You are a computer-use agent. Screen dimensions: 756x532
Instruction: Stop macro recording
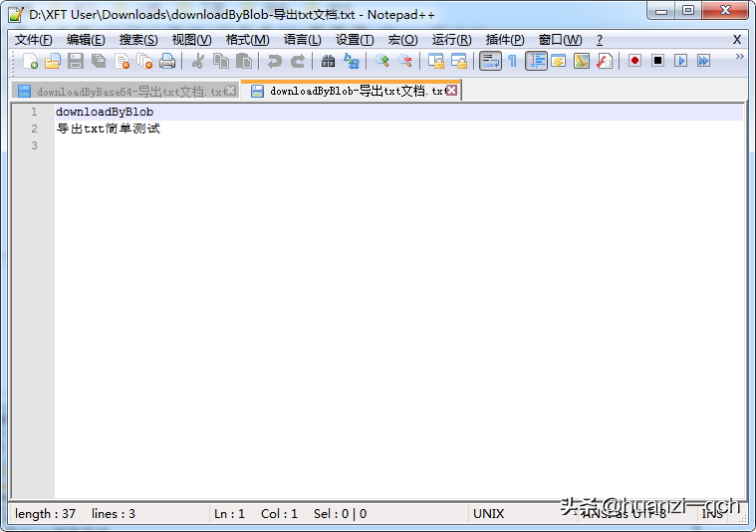click(x=657, y=61)
